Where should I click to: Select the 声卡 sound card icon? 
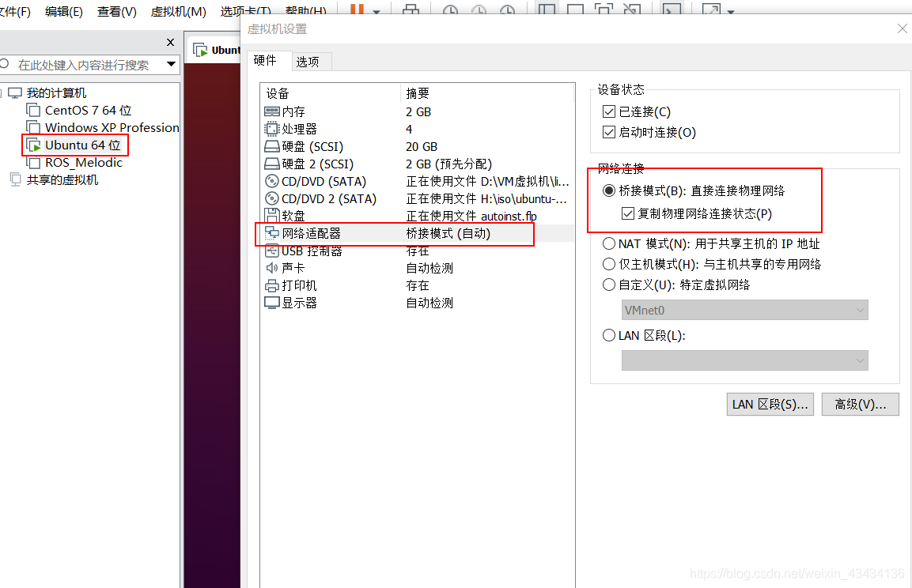tap(271, 268)
